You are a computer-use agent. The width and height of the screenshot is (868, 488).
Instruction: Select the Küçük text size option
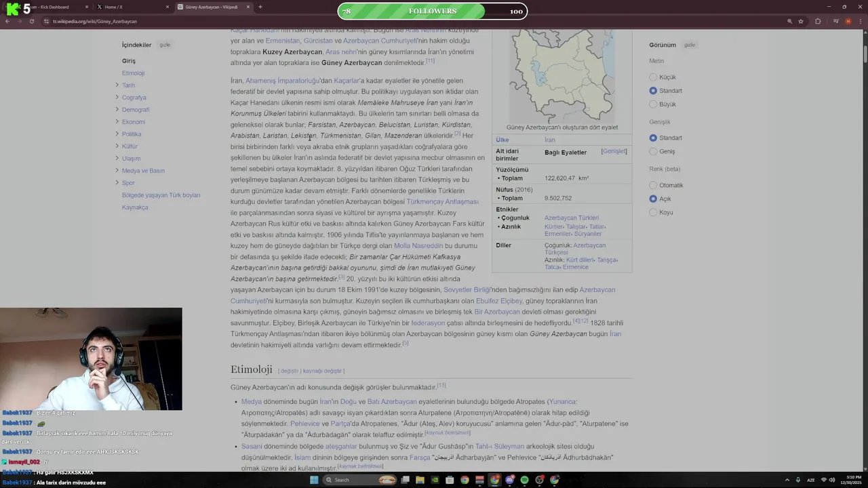[653, 77]
